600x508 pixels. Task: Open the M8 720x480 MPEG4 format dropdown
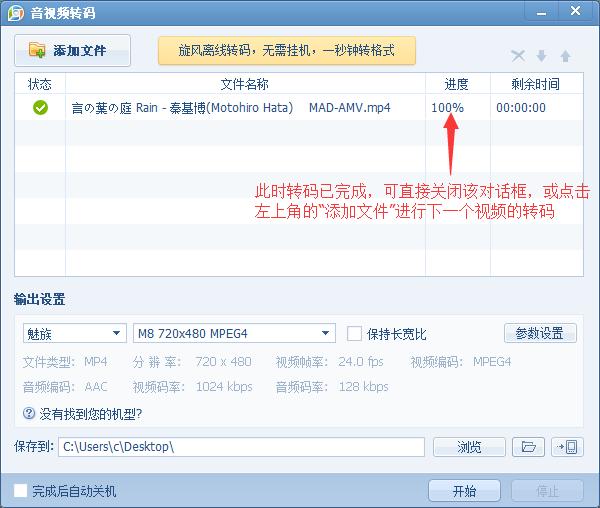tap(234, 333)
